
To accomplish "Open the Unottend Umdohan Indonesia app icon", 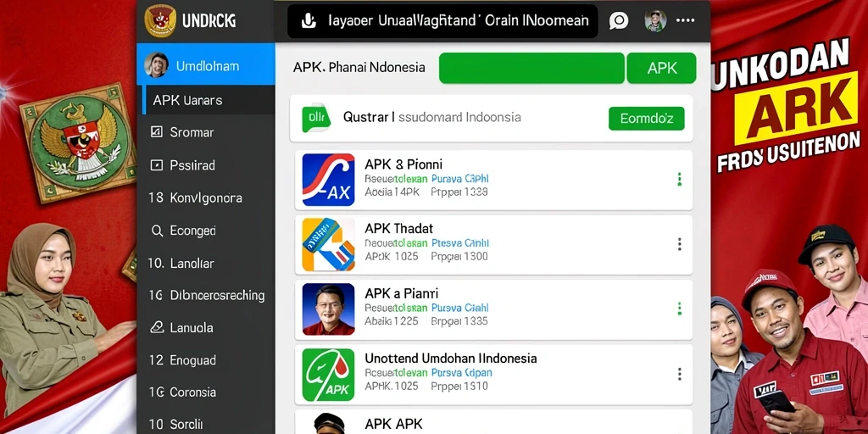I will tap(328, 375).
